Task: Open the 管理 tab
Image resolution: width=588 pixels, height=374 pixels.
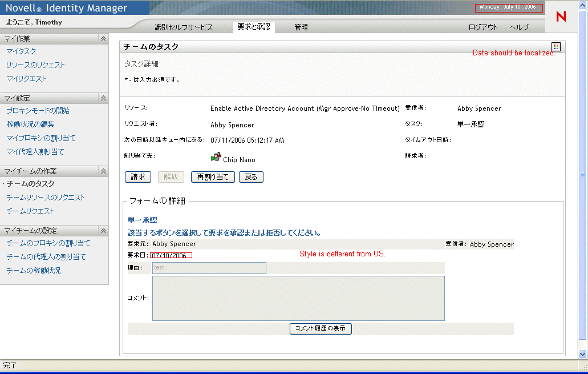Action: [301, 27]
